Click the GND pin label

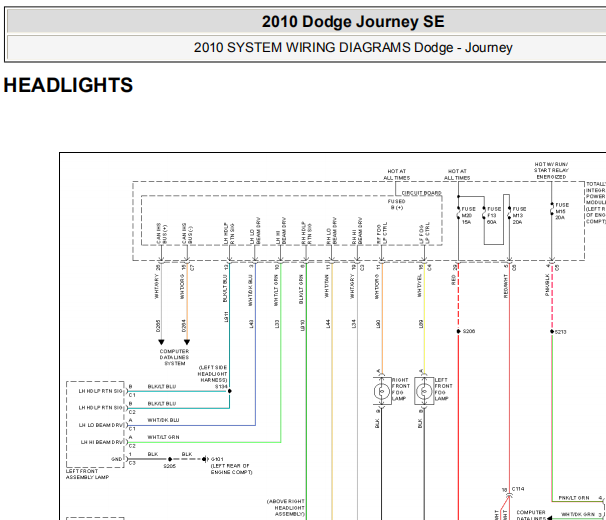click(117, 459)
